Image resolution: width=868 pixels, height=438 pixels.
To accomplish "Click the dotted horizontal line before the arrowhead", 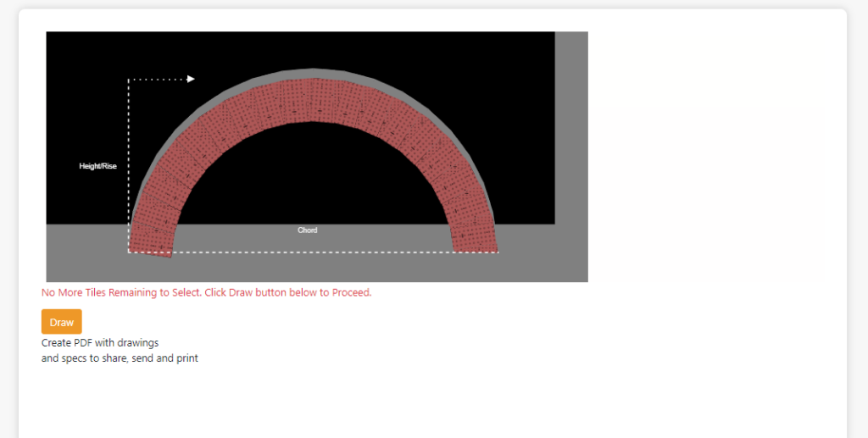I will pyautogui.click(x=158, y=79).
